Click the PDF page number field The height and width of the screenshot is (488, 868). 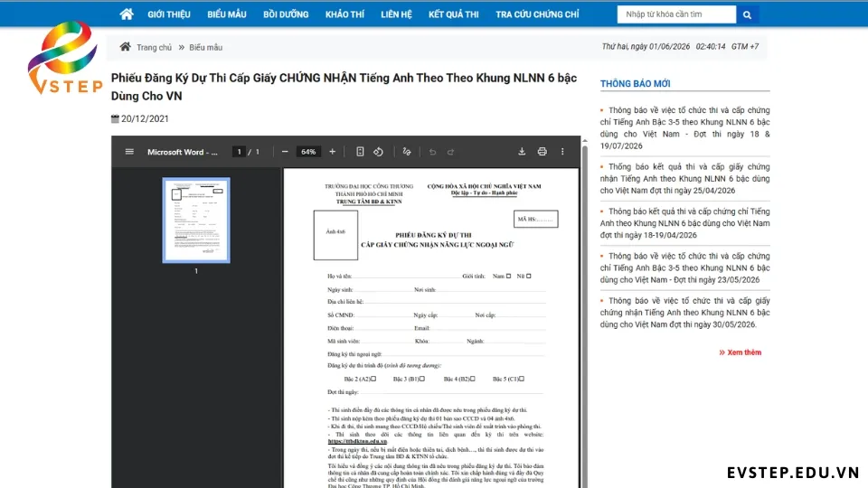pos(239,152)
